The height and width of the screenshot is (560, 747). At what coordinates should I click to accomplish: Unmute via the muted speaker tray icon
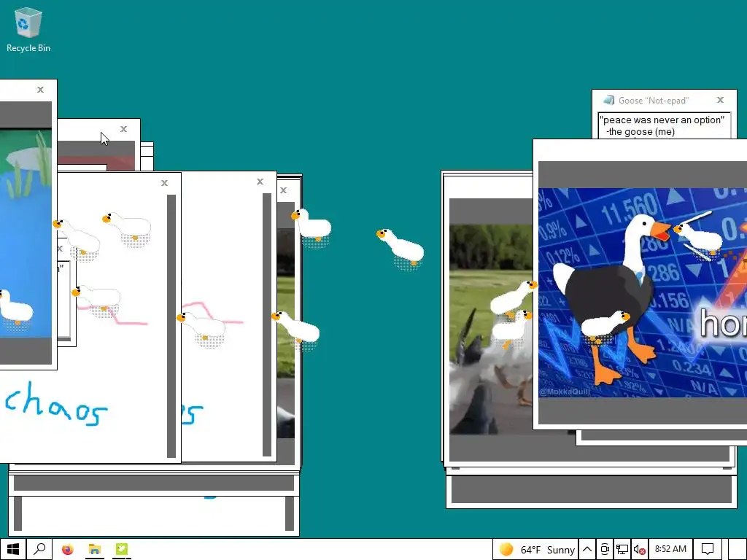coord(639,550)
